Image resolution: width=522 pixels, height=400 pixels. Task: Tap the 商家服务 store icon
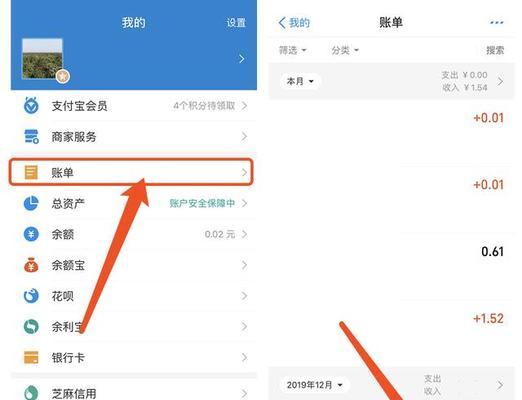(x=31, y=137)
